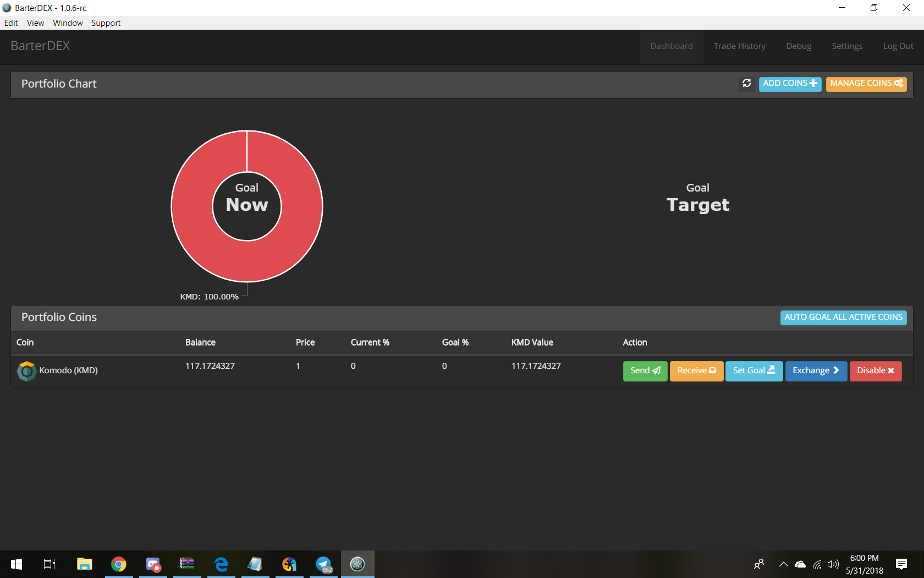The width and height of the screenshot is (924, 578).
Task: Click the Send button for Komodo
Action: [x=645, y=371]
